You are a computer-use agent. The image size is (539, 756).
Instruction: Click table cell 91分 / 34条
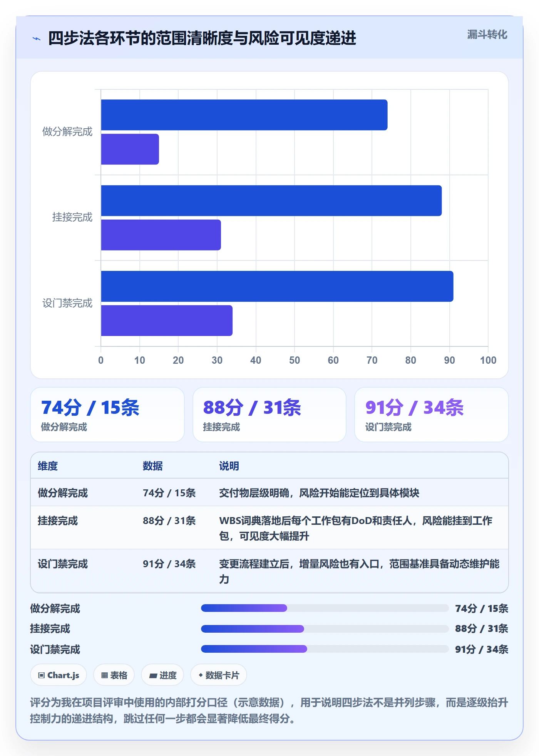[x=169, y=564]
